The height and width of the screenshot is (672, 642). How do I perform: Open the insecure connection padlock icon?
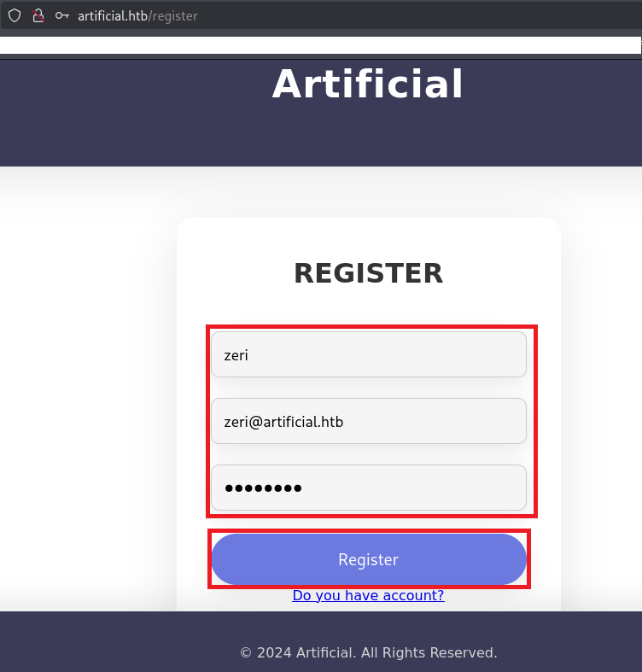(38, 15)
